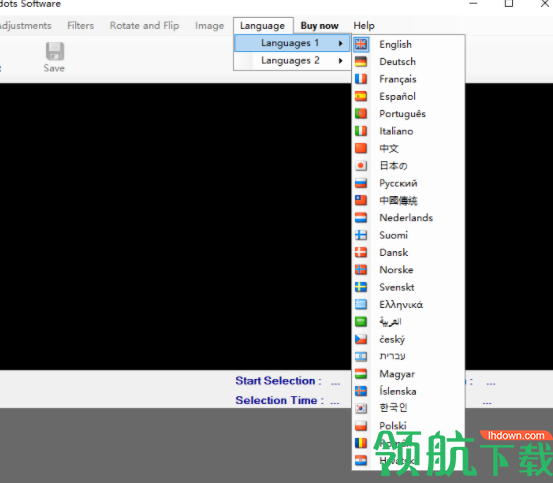Maximize the application window
The width and height of the screenshot is (553, 483).
click(509, 4)
